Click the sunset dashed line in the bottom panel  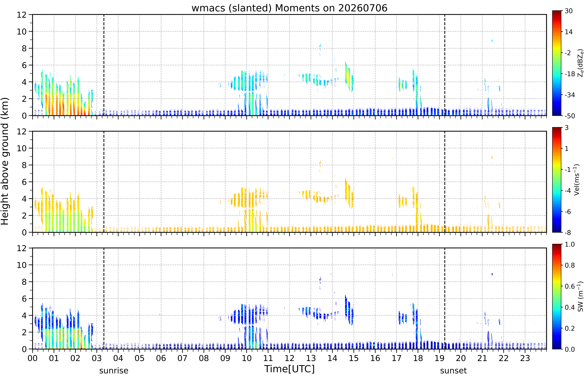tap(445, 299)
